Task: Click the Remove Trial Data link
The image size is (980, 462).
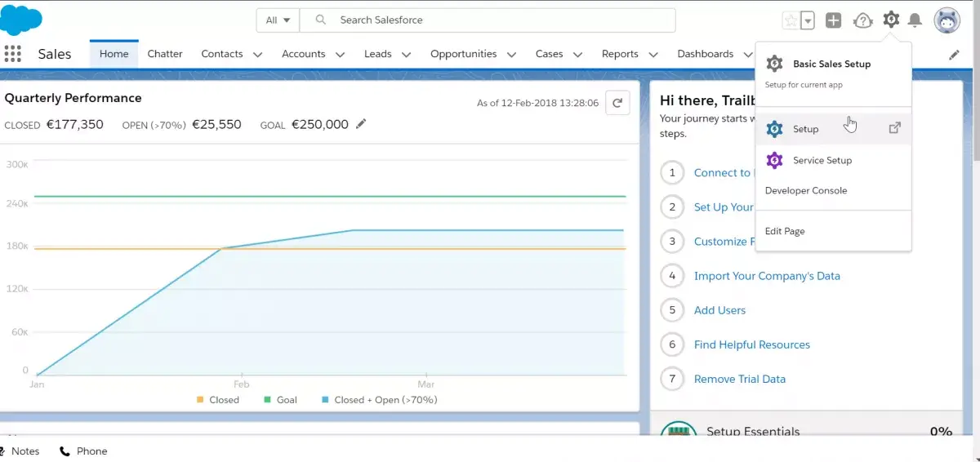Action: point(740,379)
